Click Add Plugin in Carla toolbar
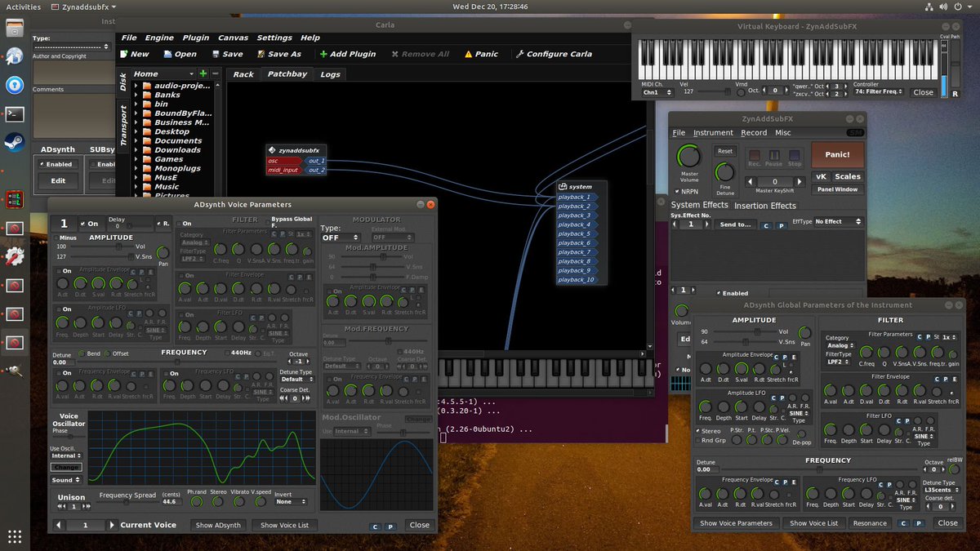980x551 pixels. (x=348, y=54)
